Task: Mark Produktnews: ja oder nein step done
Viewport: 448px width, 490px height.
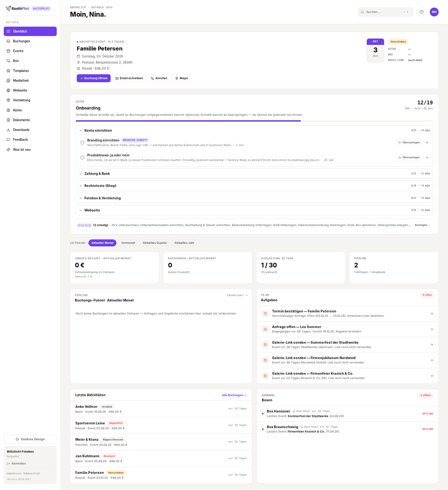Action: [82, 157]
